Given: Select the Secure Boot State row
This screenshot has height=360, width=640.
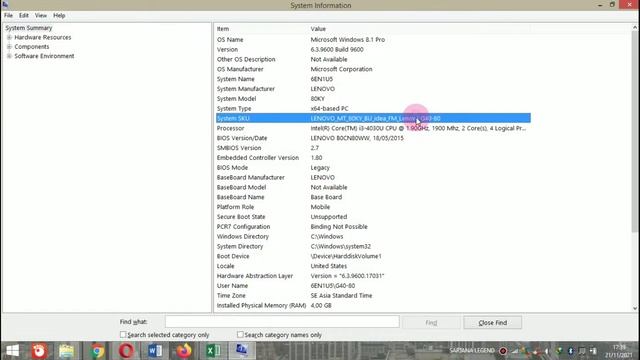Looking at the screenshot, I should pyautogui.click(x=373, y=217).
